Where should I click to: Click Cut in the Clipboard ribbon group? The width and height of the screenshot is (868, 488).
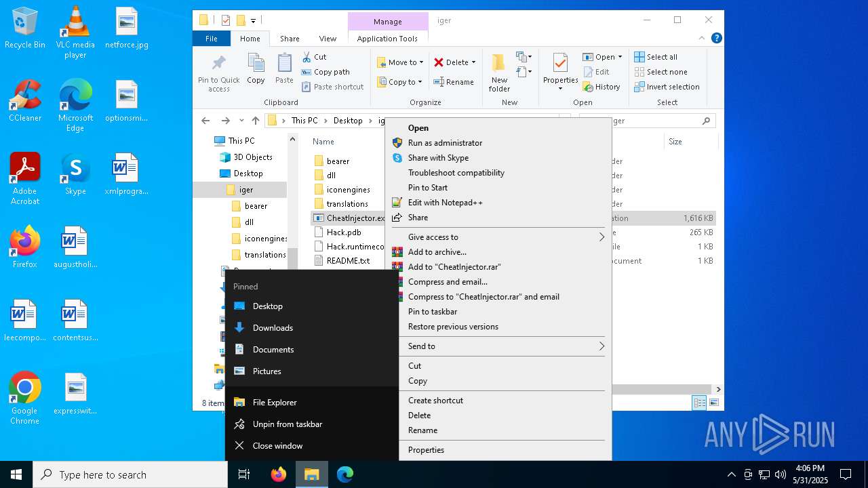coord(314,57)
